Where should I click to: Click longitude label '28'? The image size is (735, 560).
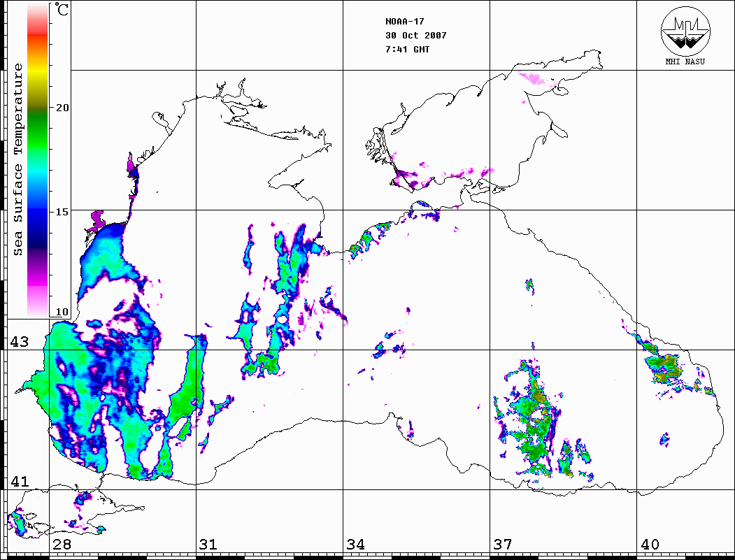(x=62, y=545)
